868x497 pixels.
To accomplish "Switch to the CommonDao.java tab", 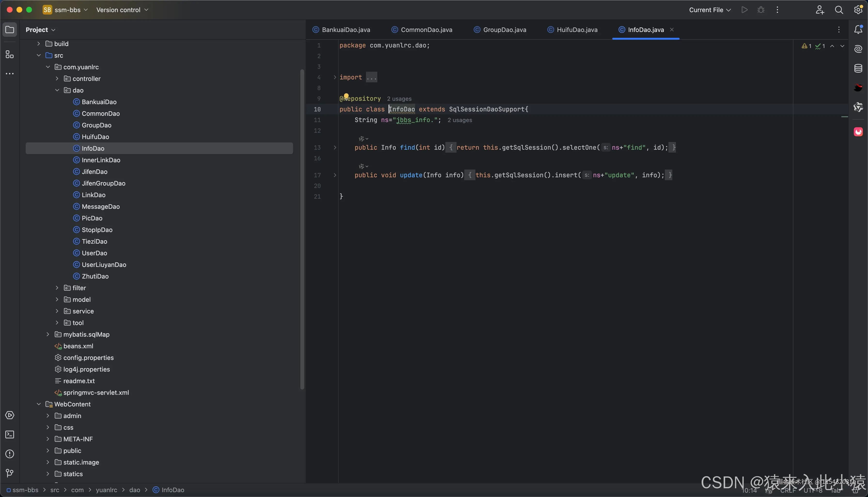I will click(422, 30).
